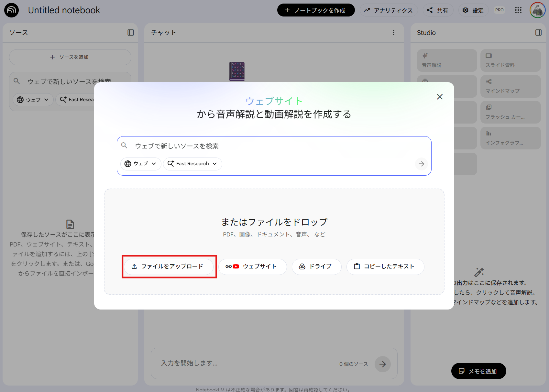This screenshot has width=549, height=392.
Task: Collapse the Studio panel
Action: 539,32
